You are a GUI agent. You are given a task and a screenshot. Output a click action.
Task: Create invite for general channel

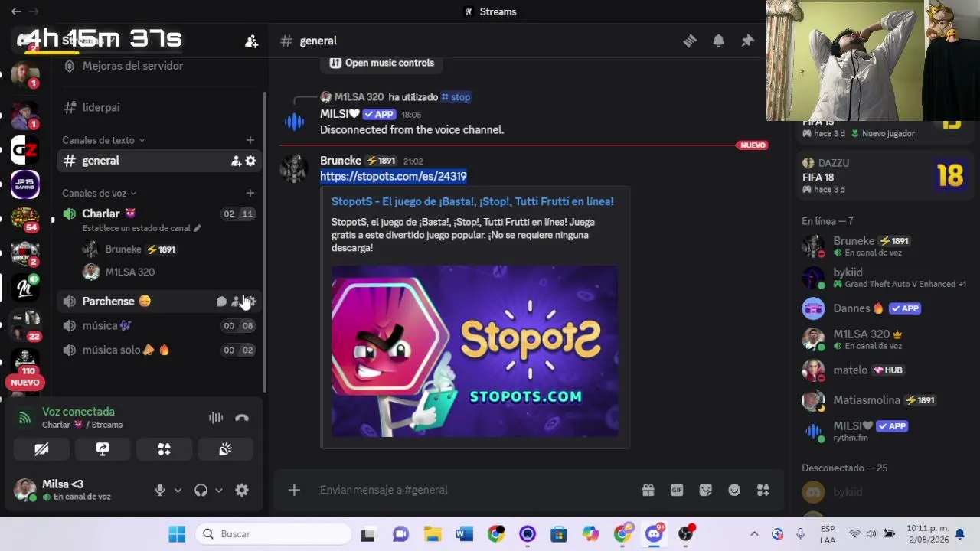(236, 161)
